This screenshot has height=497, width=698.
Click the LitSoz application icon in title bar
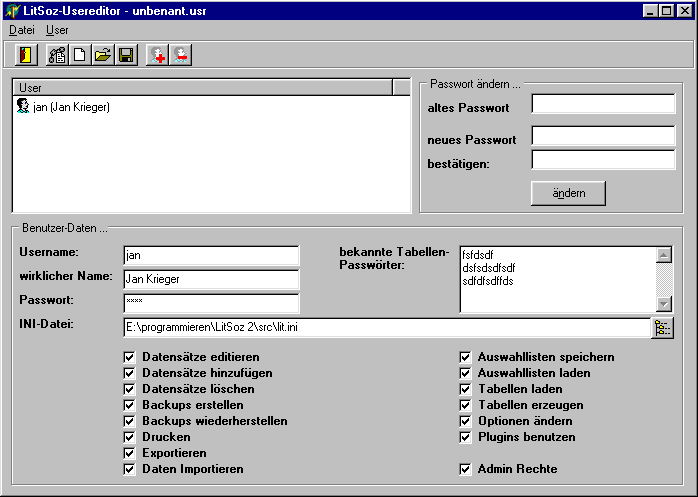coord(12,11)
